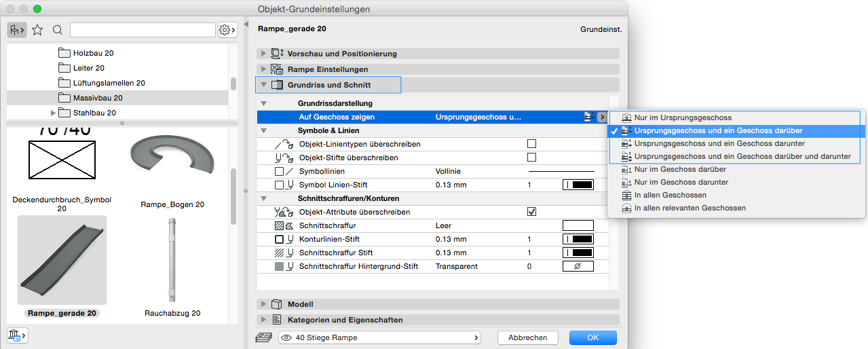
Task: Select the Massivbau 20 folder
Action: coord(98,98)
